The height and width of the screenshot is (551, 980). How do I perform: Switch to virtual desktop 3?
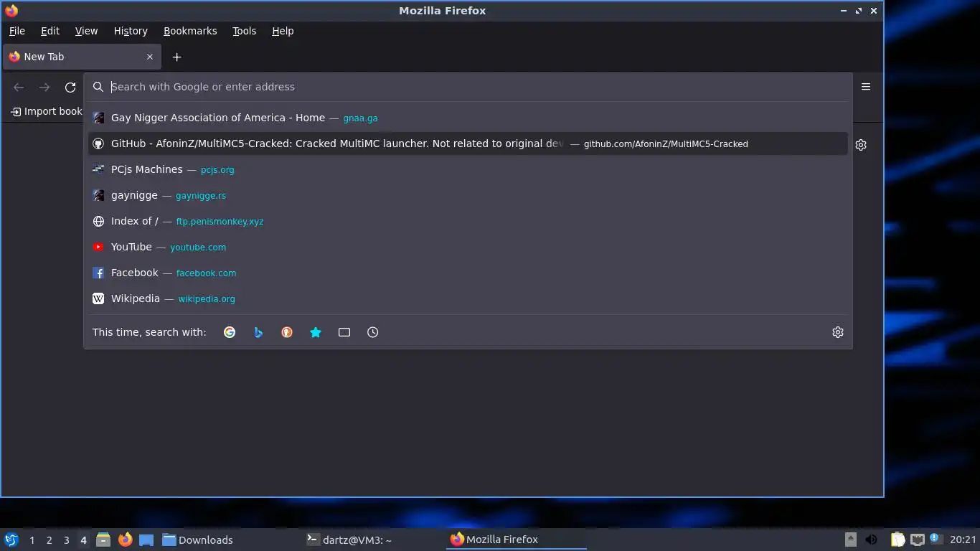tap(66, 540)
